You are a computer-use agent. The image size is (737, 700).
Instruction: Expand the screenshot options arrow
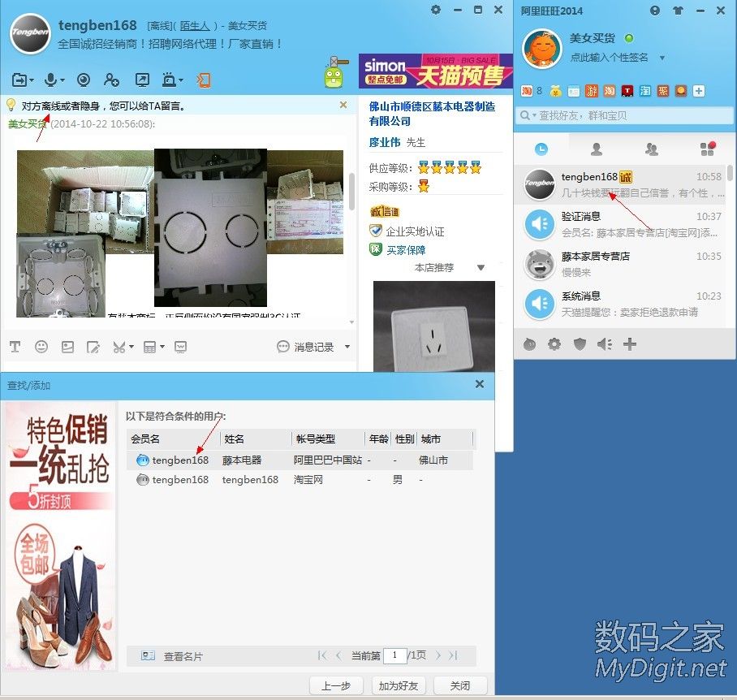point(131,347)
